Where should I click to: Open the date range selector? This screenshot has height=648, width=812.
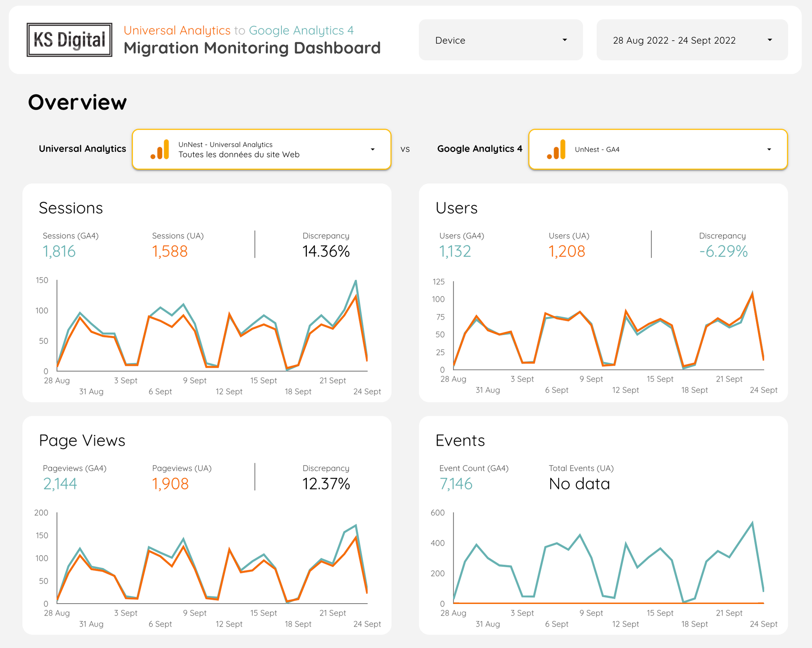[692, 40]
